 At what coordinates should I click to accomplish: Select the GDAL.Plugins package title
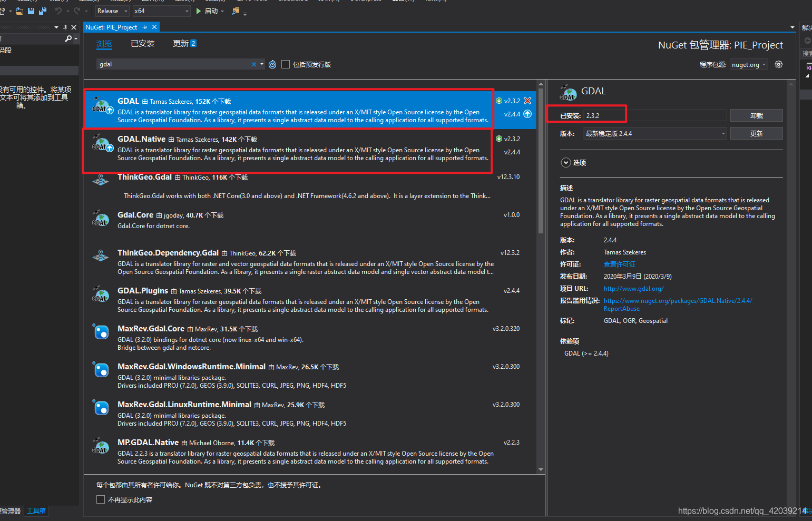pos(143,291)
